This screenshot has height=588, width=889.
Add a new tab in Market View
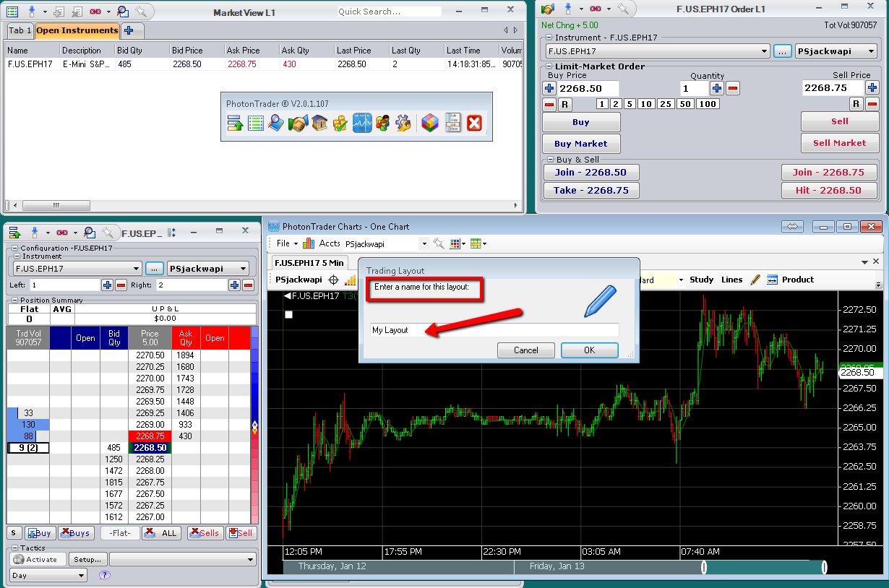[129, 30]
